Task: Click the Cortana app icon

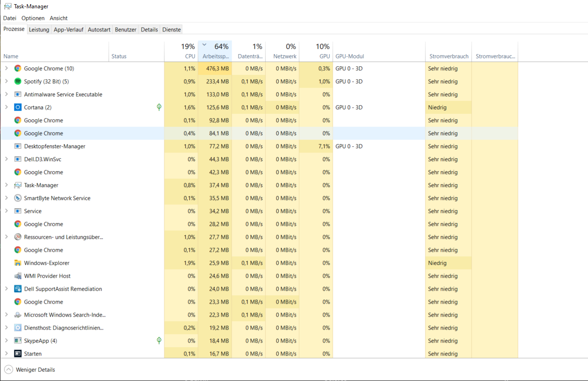Action: [18, 107]
